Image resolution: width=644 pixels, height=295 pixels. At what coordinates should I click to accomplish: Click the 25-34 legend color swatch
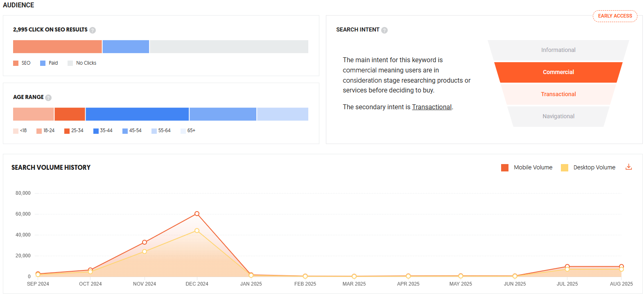point(67,131)
